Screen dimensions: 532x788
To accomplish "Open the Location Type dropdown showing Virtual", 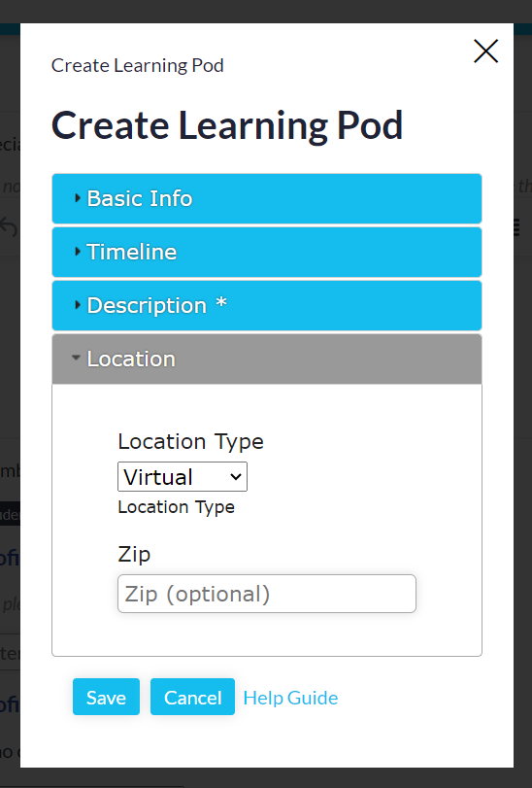I will 183,476.
